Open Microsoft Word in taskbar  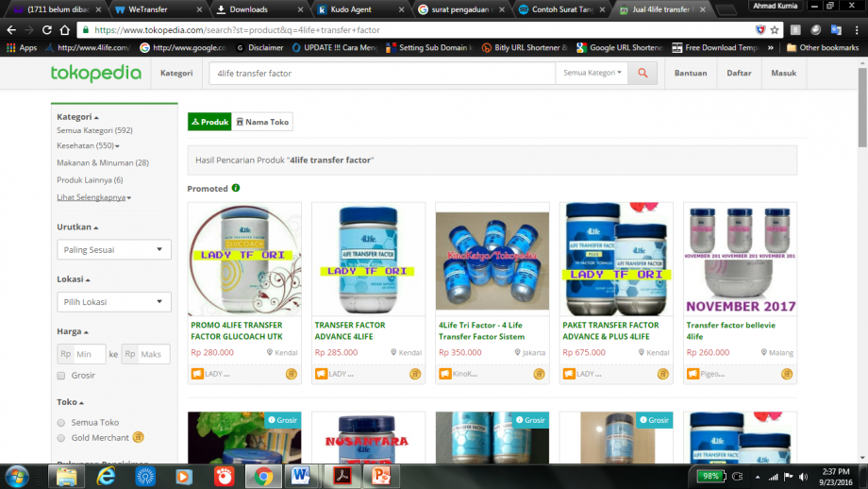(x=301, y=477)
